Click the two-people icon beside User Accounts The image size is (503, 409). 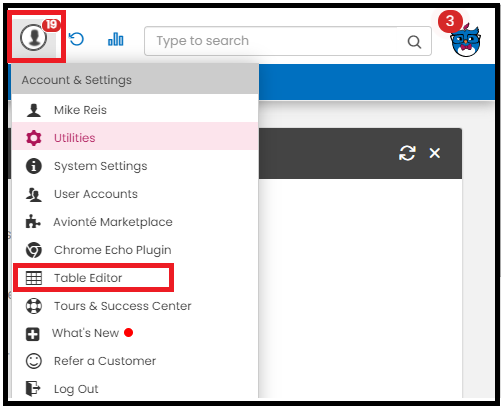coord(34,194)
